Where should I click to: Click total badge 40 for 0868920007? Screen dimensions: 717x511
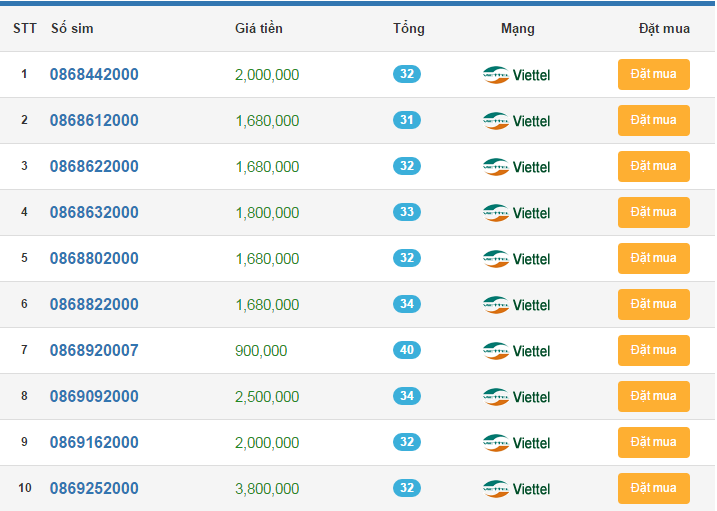407,350
